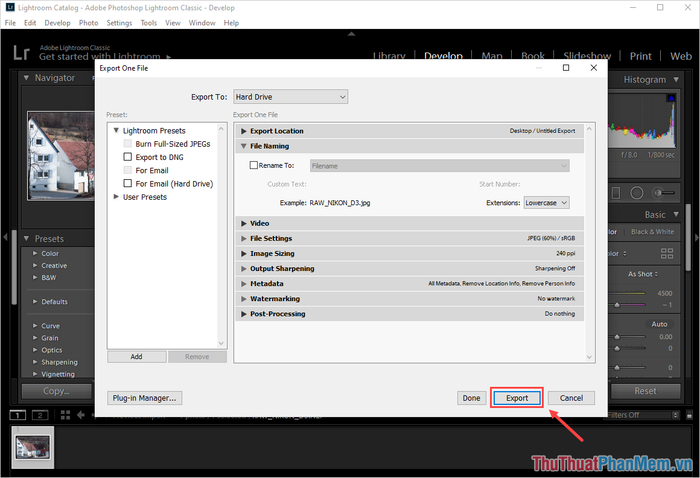Screen dimensions: 700x478
Task: Select the Black & White treatment
Action: pos(652,232)
